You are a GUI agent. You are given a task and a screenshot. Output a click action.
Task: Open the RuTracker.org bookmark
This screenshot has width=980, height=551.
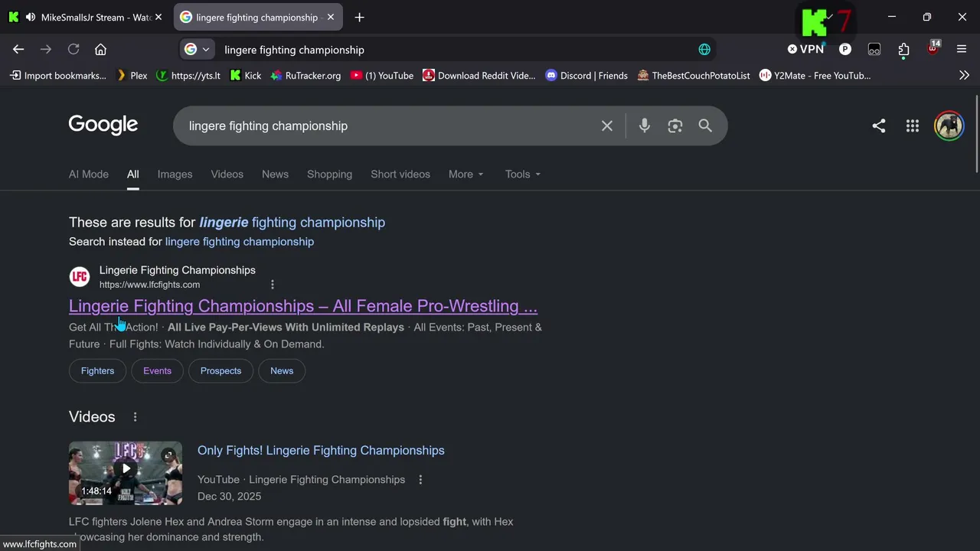305,75
